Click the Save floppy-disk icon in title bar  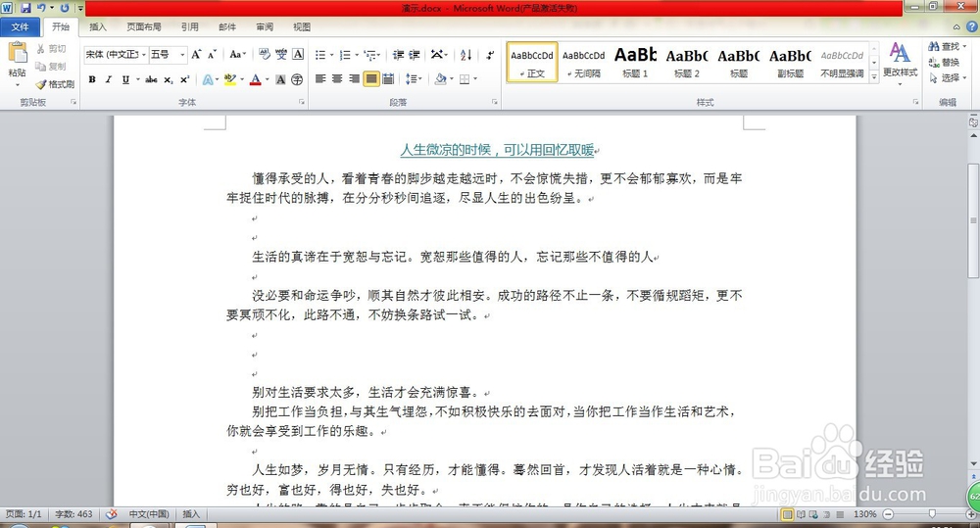(25, 8)
